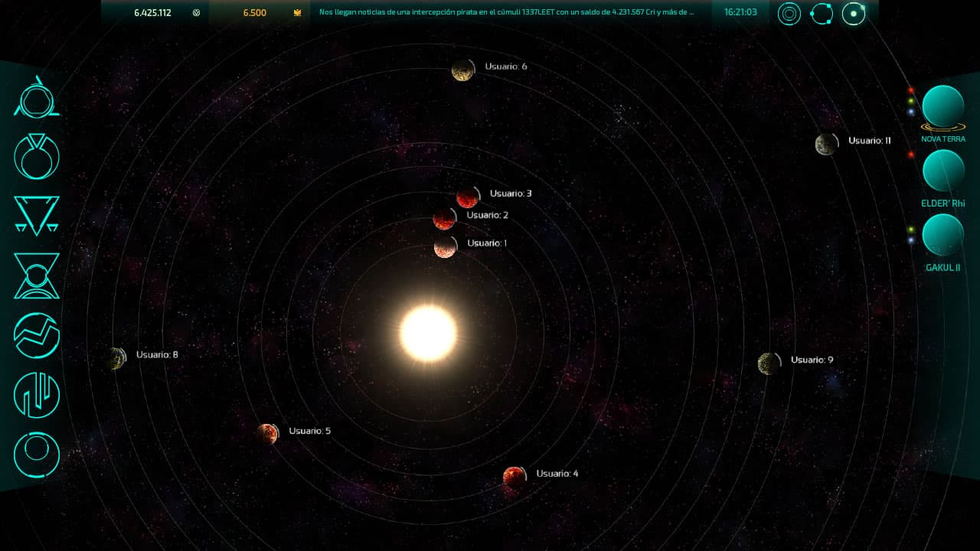Click the blue indicator dot beside GAKUL II
Viewport: 980px width, 551px height.
click(x=911, y=240)
